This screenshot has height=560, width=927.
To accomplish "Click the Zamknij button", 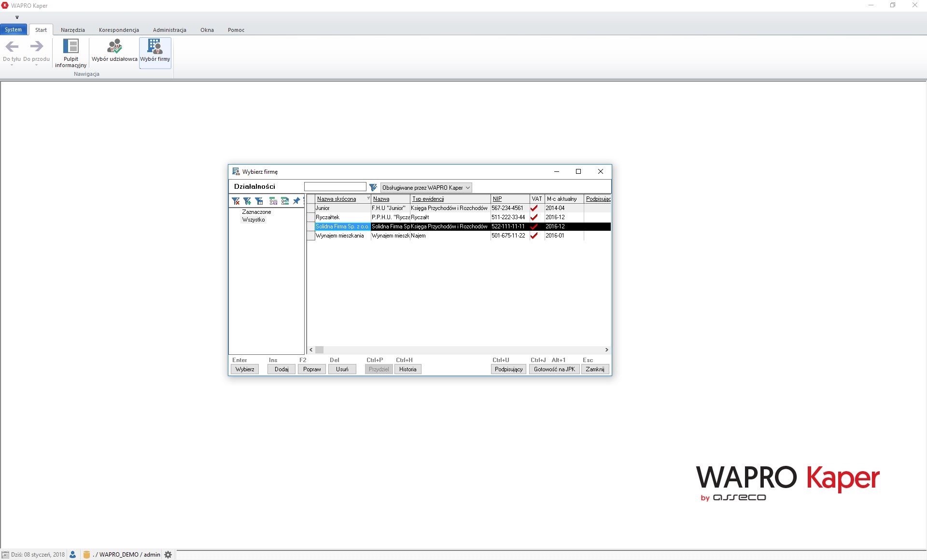I will click(595, 369).
